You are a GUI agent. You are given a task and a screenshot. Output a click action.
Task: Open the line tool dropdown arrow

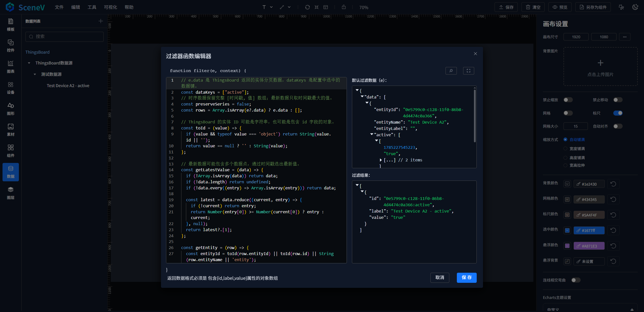point(289,7)
